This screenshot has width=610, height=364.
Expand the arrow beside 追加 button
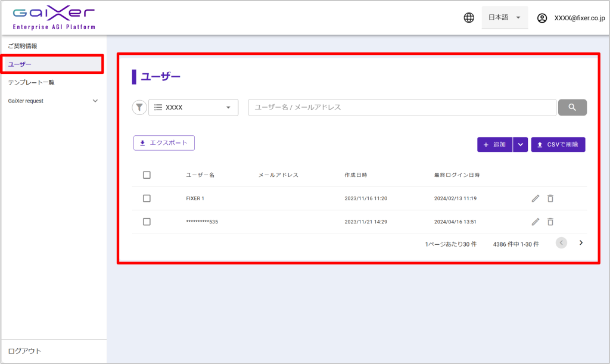(521, 145)
